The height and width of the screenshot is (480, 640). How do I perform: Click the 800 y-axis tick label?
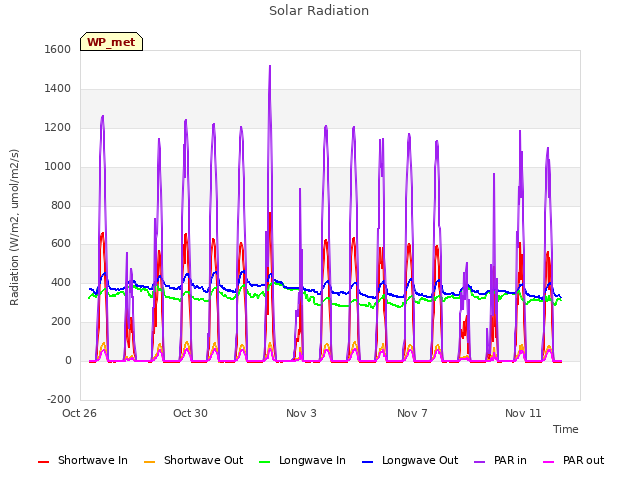click(x=61, y=205)
